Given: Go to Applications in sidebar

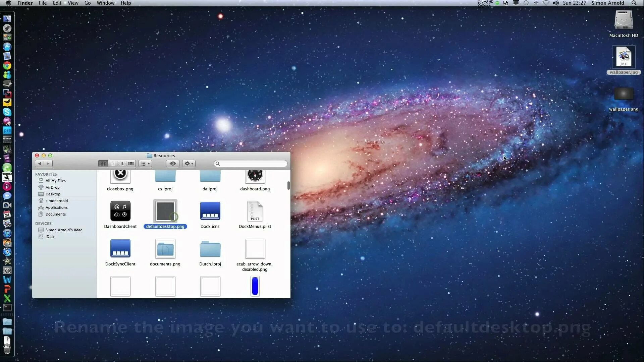Looking at the screenshot, I should click(56, 207).
